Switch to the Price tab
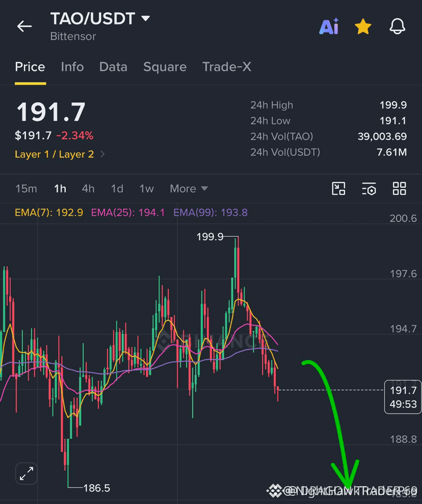 (x=30, y=67)
